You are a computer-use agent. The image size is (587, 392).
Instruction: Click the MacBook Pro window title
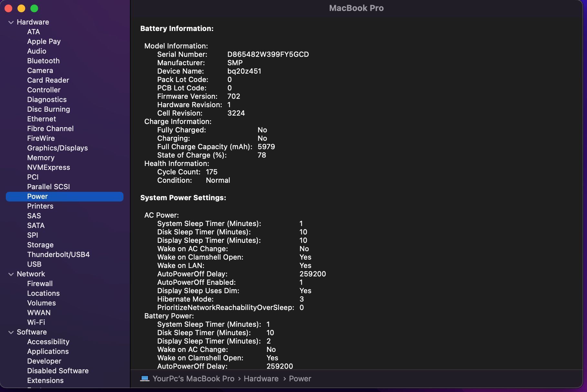point(356,8)
